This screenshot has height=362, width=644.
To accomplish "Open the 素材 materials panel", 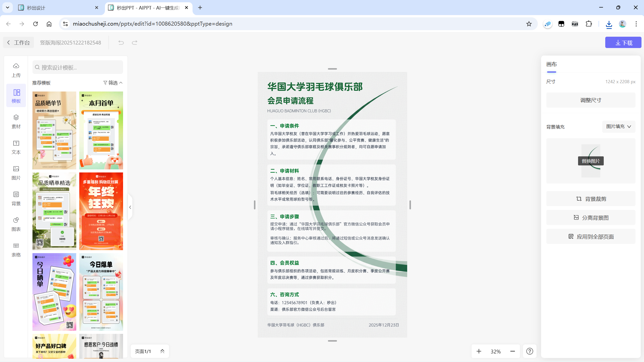I will click(x=16, y=121).
